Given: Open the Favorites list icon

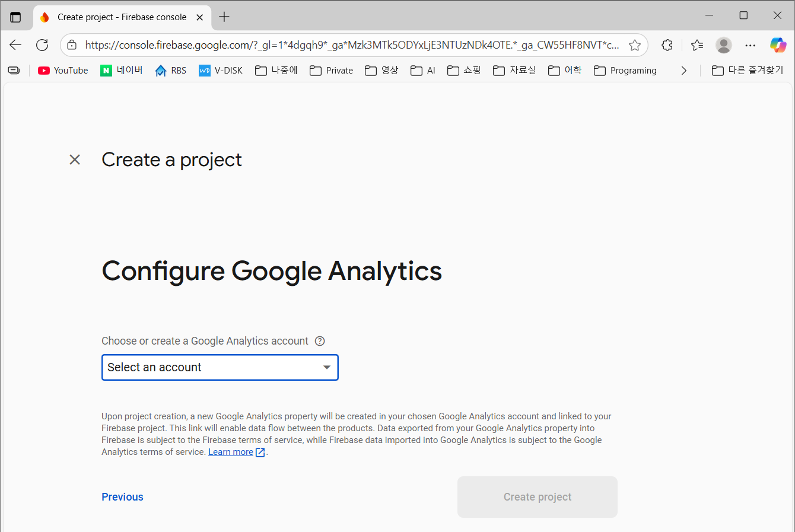Looking at the screenshot, I should pyautogui.click(x=697, y=45).
